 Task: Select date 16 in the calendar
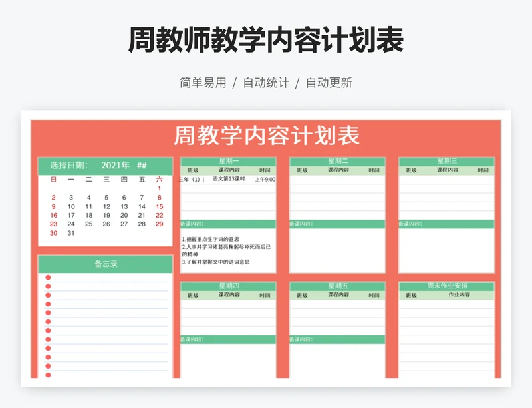(x=54, y=216)
